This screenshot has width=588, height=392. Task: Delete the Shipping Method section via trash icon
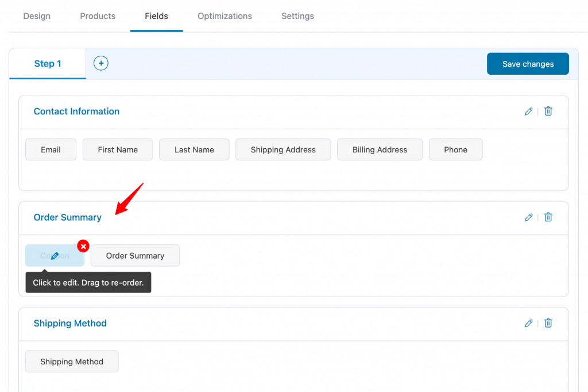pos(548,323)
